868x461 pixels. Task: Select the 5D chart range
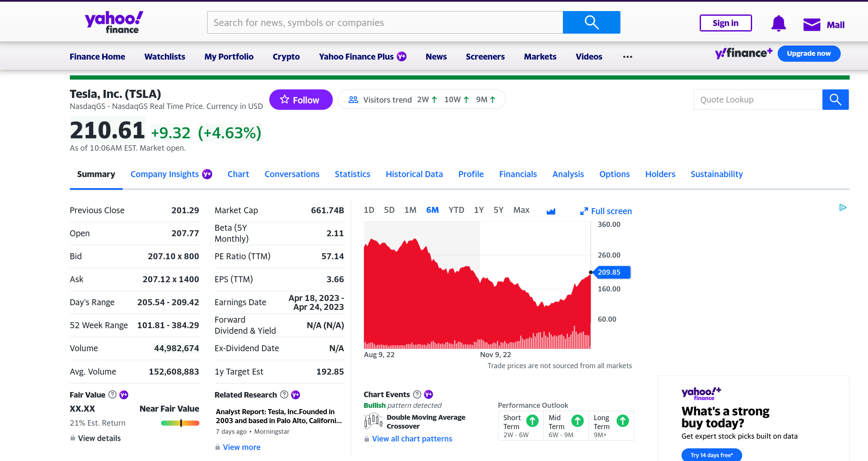pos(389,210)
